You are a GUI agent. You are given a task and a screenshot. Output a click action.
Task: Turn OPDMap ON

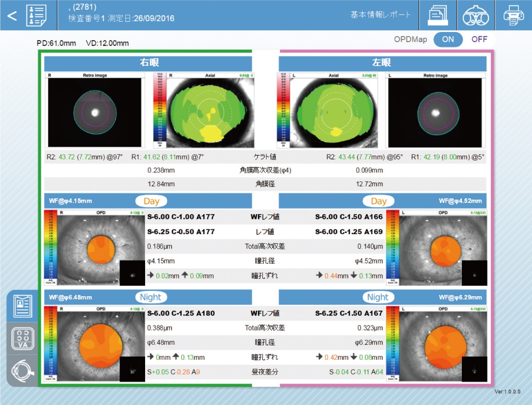click(x=448, y=39)
